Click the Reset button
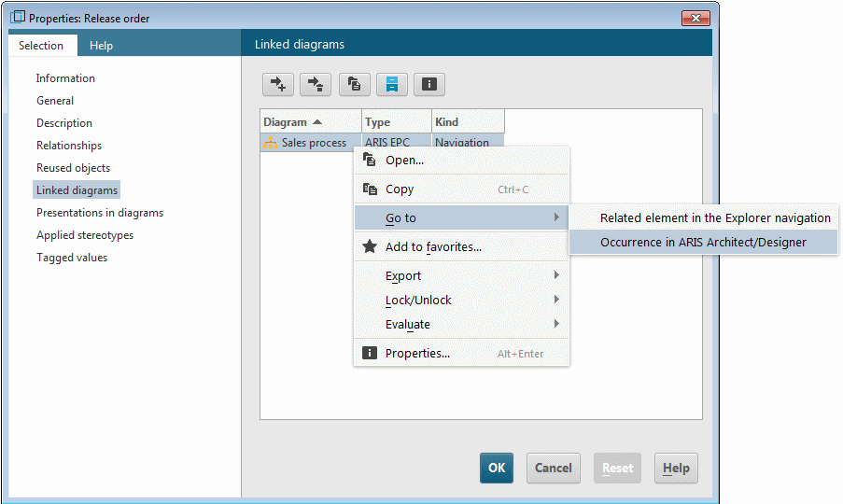843x504 pixels. coord(617,468)
